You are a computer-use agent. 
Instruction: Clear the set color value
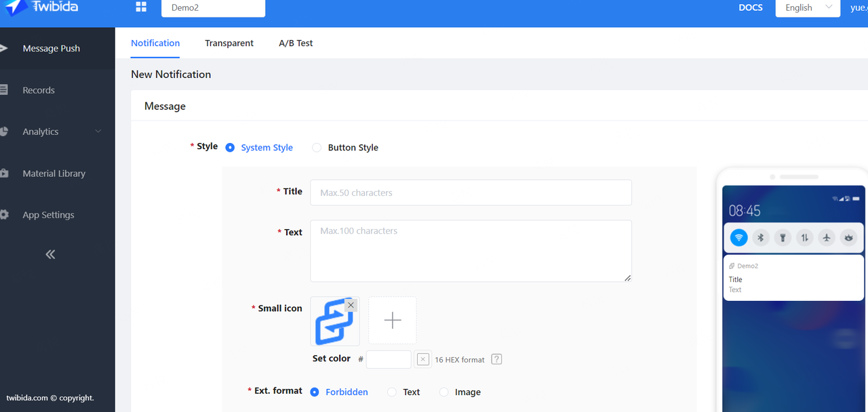tap(423, 359)
